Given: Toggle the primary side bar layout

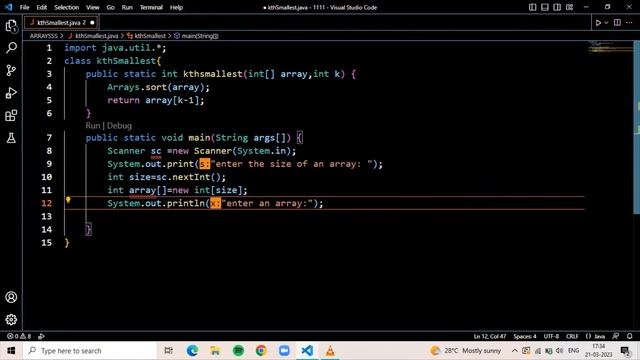Looking at the screenshot, I should coord(533,7).
